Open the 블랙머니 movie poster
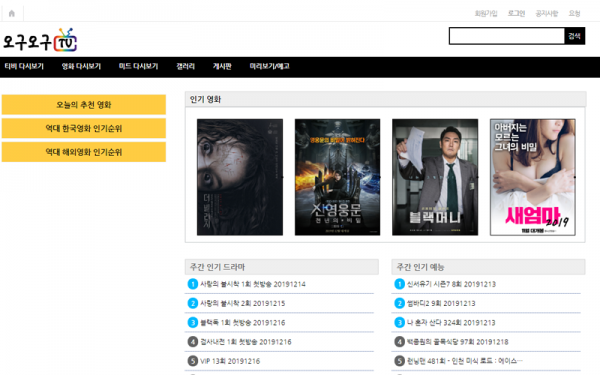 pos(435,177)
